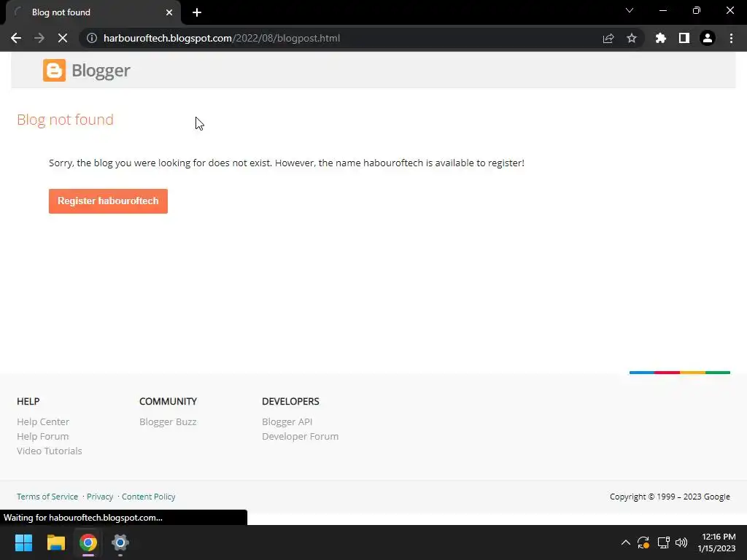
Task: Open File Explorer from the taskbar
Action: (x=55, y=542)
